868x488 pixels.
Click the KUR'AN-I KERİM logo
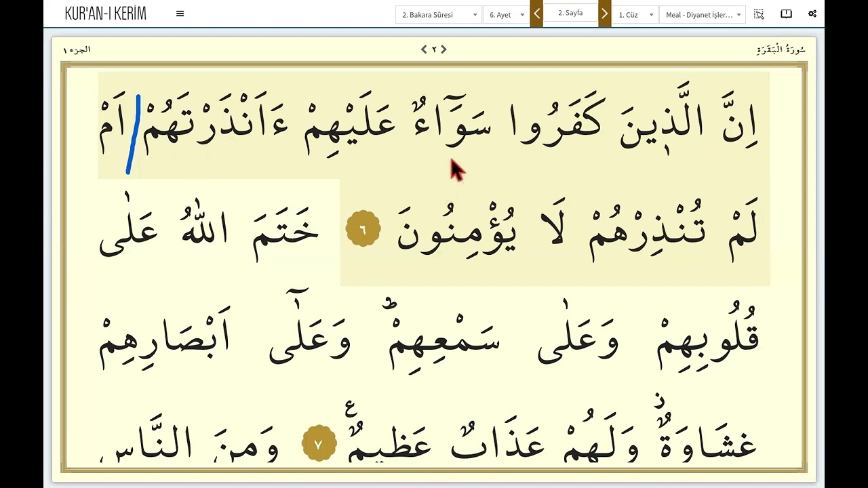tap(105, 14)
